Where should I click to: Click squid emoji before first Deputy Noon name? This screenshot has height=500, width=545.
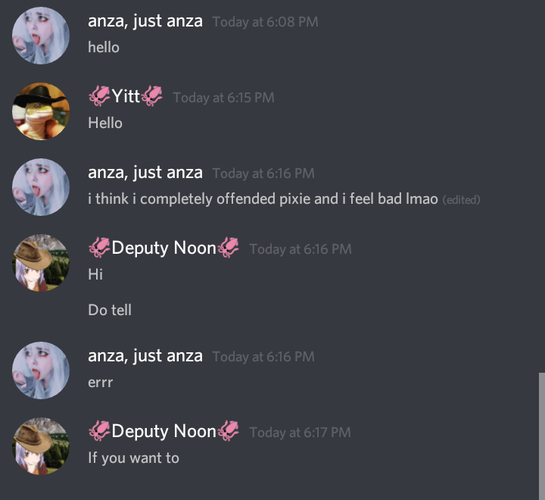click(99, 247)
